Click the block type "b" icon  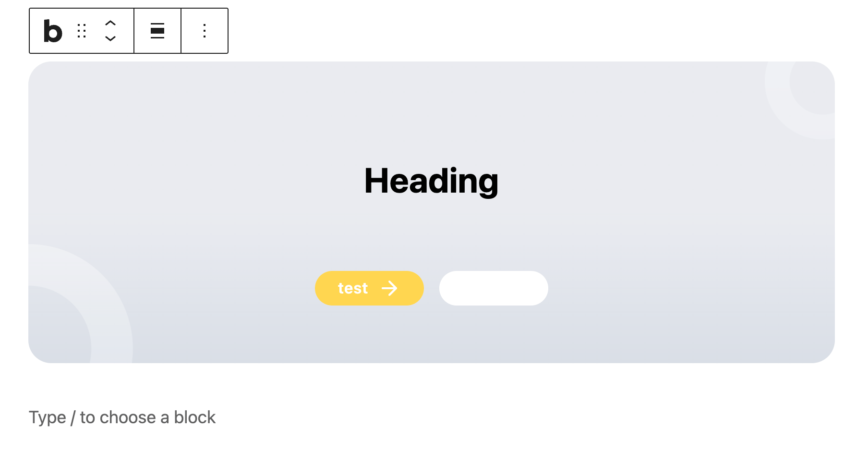53,31
